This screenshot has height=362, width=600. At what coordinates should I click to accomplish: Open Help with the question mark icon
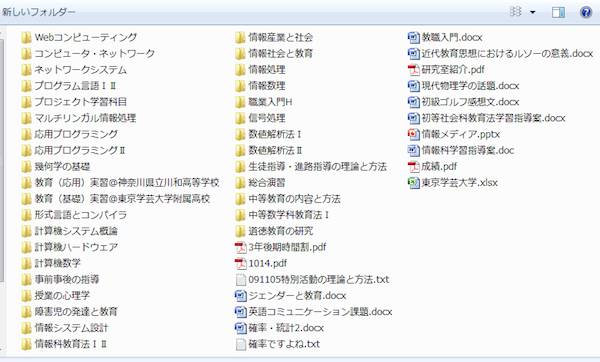(x=586, y=12)
